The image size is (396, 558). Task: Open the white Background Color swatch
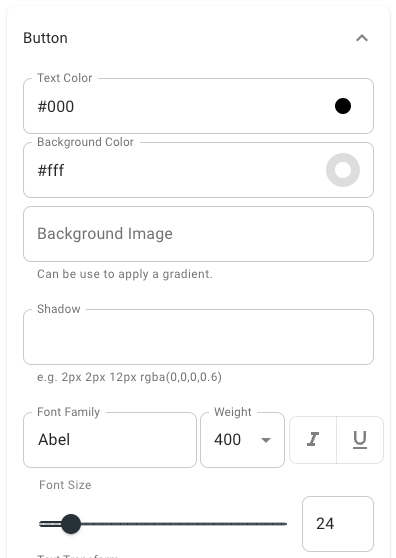pos(343,170)
